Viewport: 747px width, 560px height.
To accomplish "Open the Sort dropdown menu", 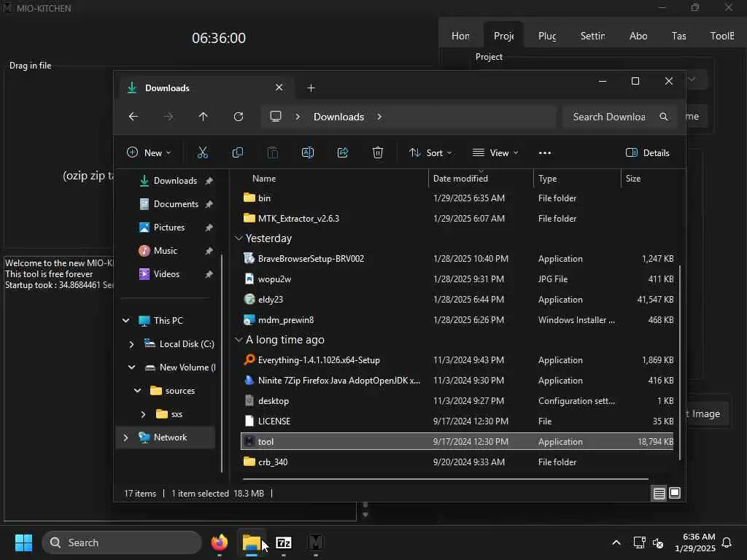I will pos(430,153).
